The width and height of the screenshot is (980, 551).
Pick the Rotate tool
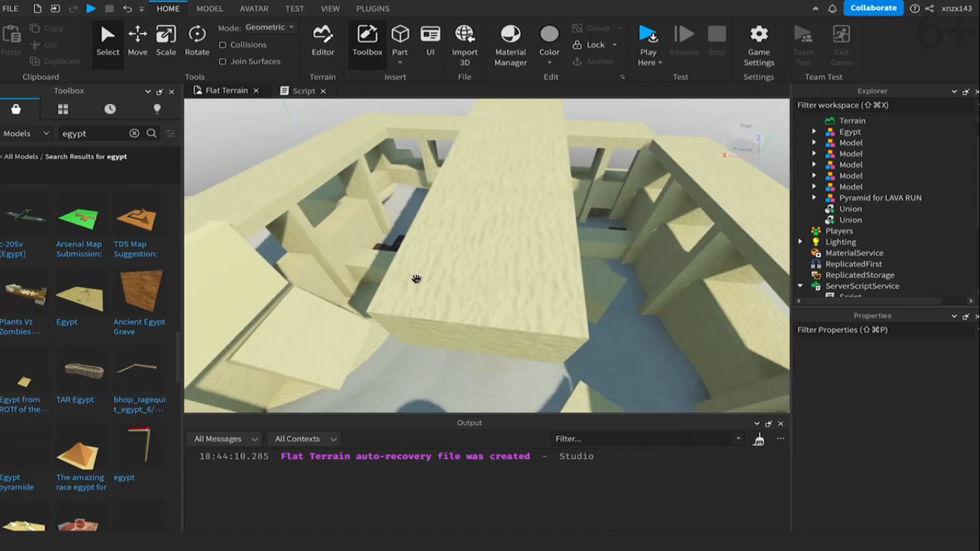[x=197, y=42]
